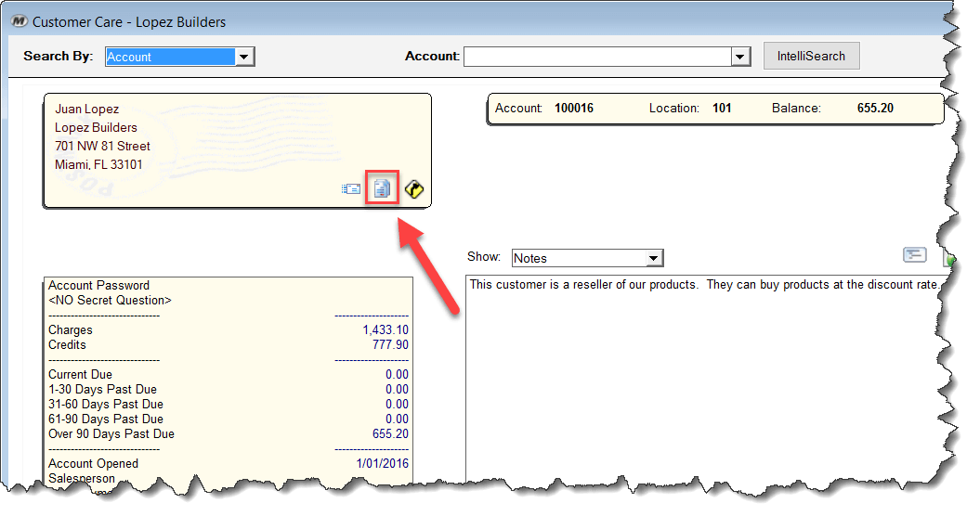Viewport: 980px width, 516px height.
Task: Click the Charges amount 1,433.10
Action: pyautogui.click(x=385, y=329)
